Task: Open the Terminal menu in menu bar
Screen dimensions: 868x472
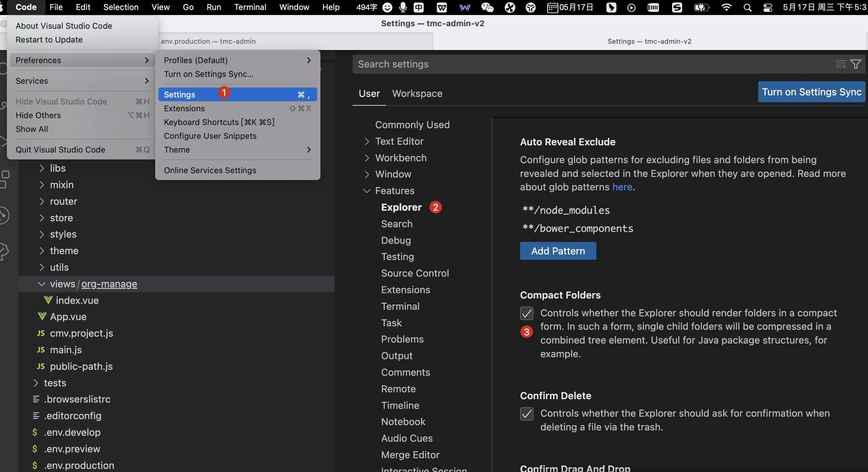Action: click(250, 7)
